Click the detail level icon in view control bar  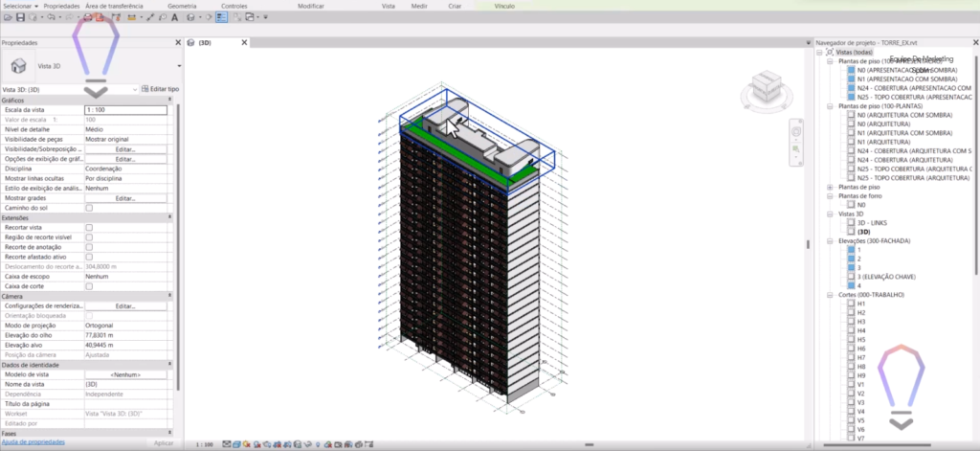click(x=226, y=444)
